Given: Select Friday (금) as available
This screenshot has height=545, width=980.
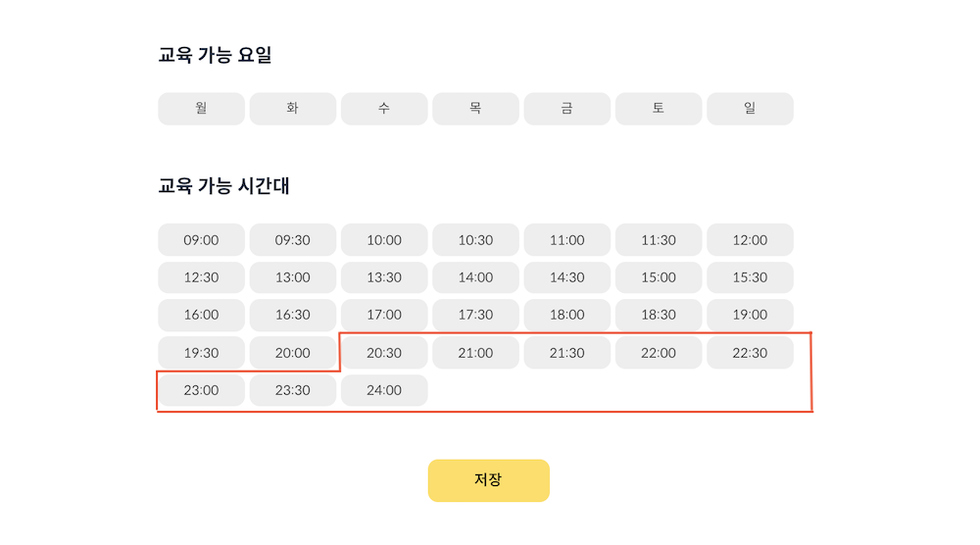Looking at the screenshot, I should pos(567,109).
